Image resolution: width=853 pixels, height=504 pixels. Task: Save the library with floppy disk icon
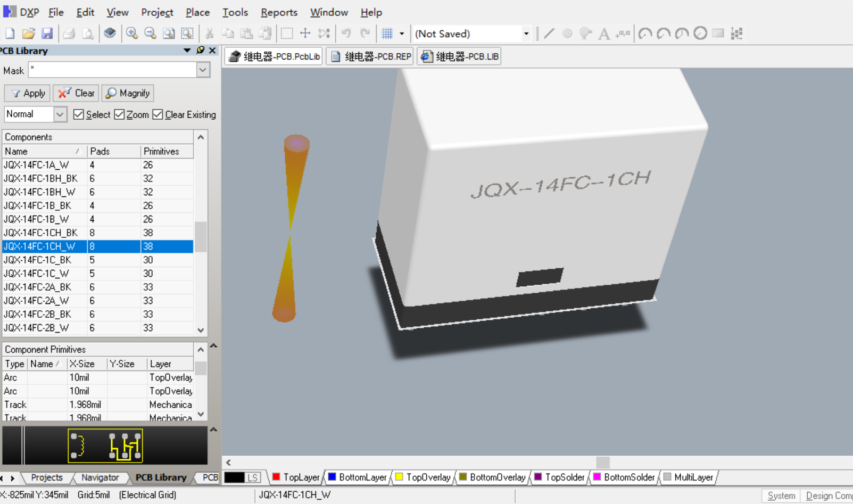point(47,34)
